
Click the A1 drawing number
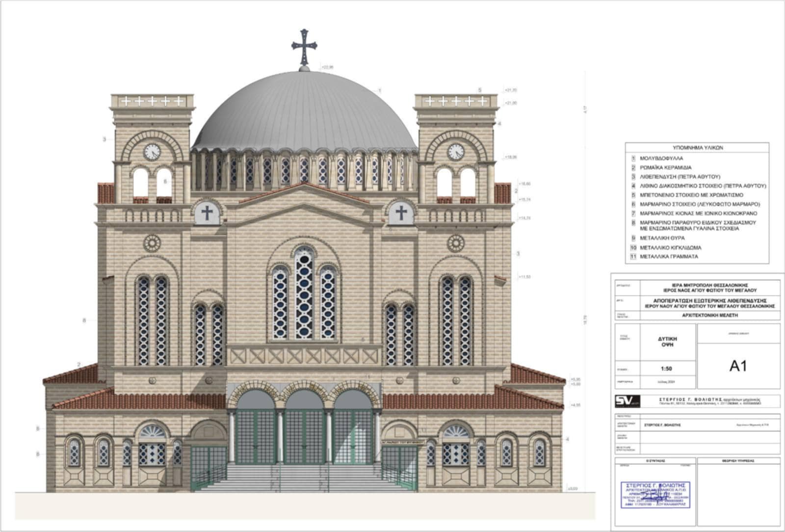tap(738, 366)
